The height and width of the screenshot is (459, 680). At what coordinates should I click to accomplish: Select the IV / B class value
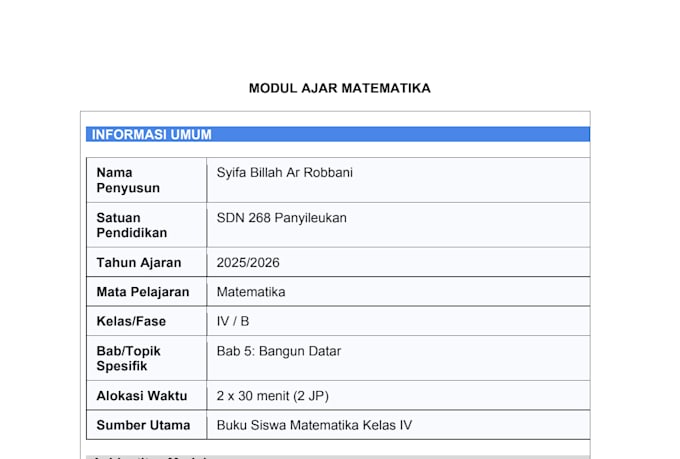[x=233, y=321]
